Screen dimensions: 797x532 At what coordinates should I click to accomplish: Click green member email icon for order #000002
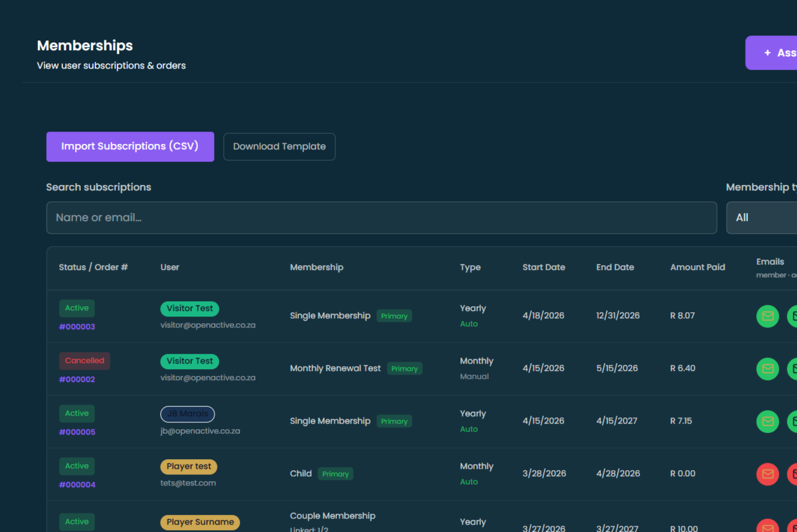(768, 369)
